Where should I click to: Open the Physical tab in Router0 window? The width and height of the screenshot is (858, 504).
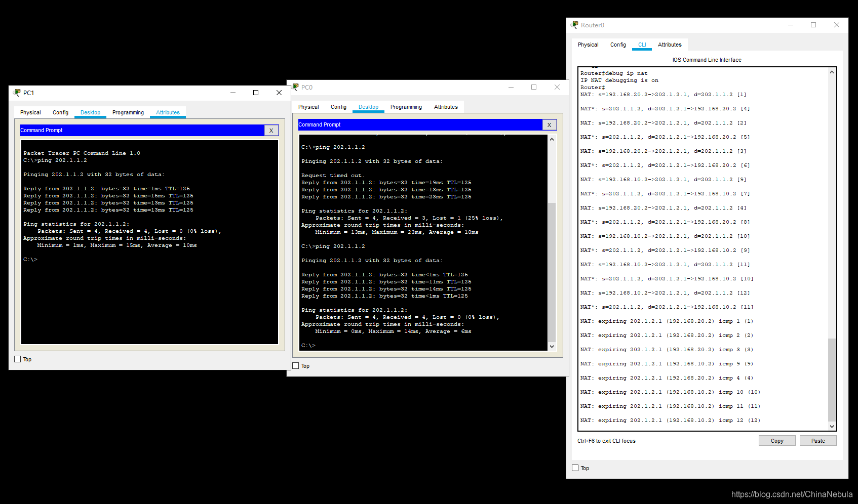588,45
